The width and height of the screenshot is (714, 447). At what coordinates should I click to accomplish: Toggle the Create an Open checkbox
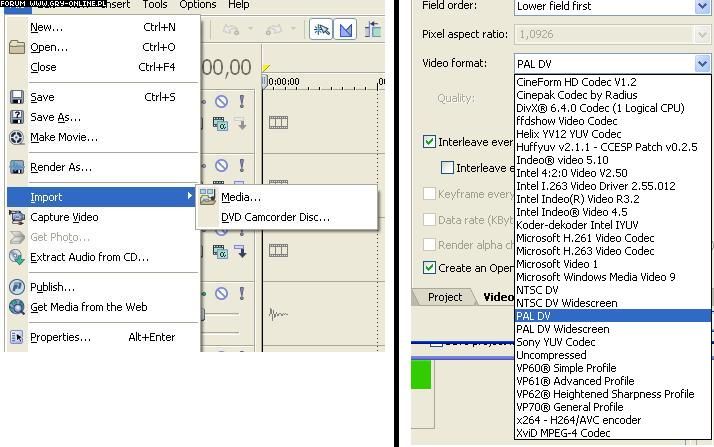429,268
